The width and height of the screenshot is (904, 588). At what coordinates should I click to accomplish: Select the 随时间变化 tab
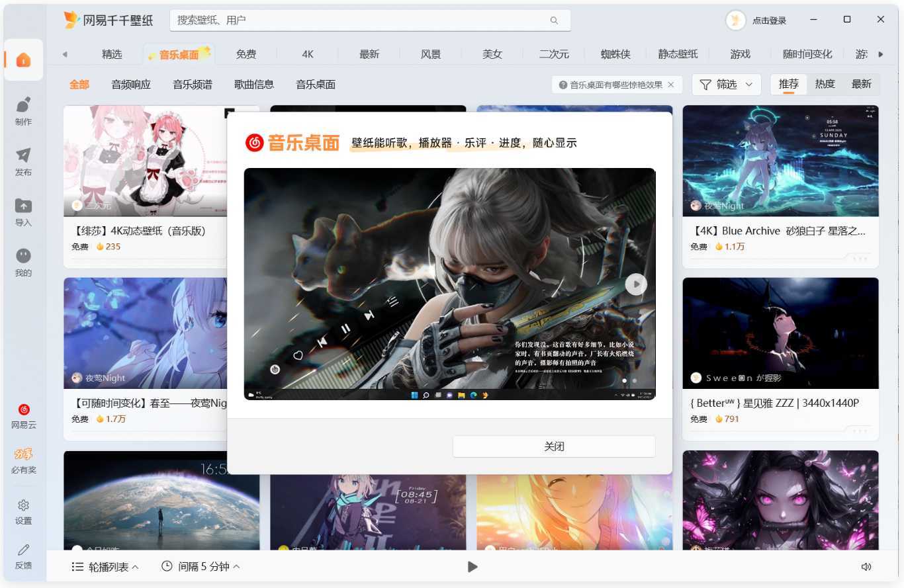pos(807,54)
